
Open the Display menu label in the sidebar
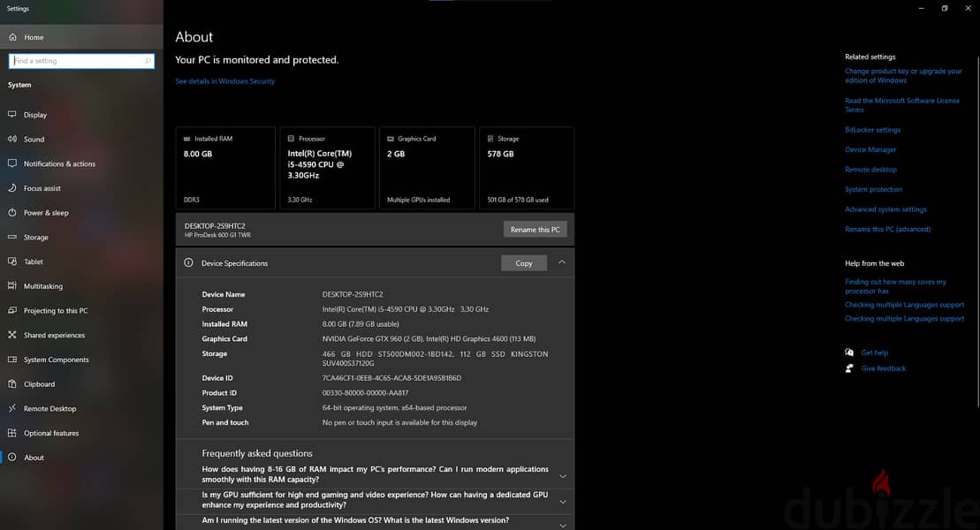point(35,115)
